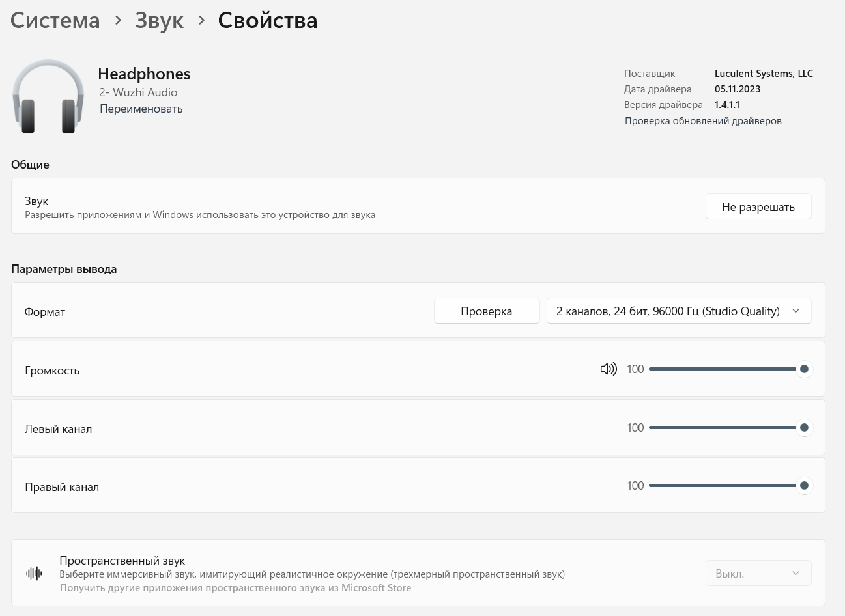The height and width of the screenshot is (616, 845).
Task: Mute volume using the speaker icon
Action: 608,369
